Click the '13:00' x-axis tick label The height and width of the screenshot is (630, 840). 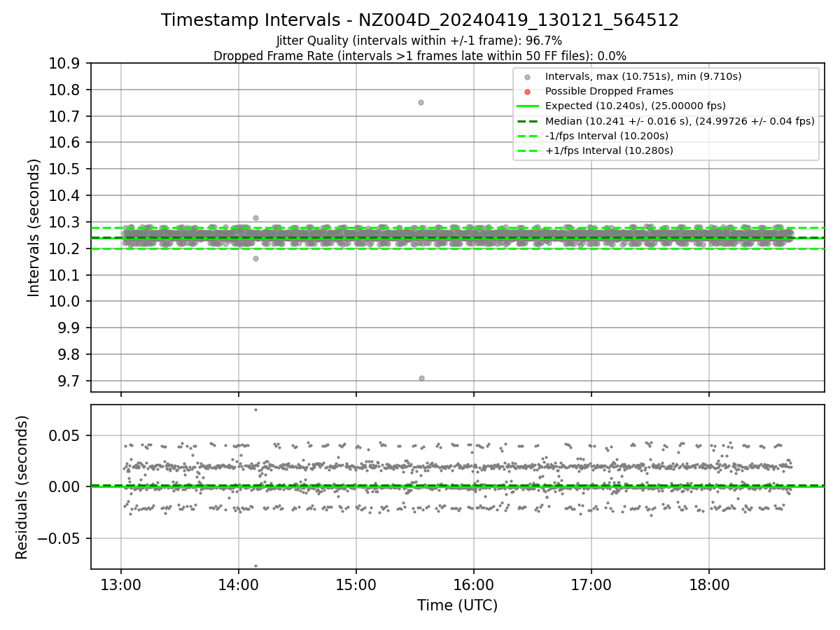point(121,584)
